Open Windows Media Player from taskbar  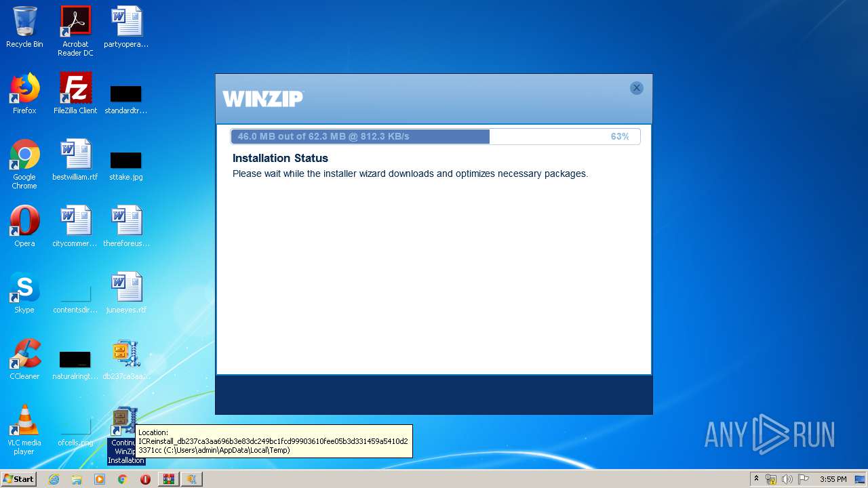point(100,479)
